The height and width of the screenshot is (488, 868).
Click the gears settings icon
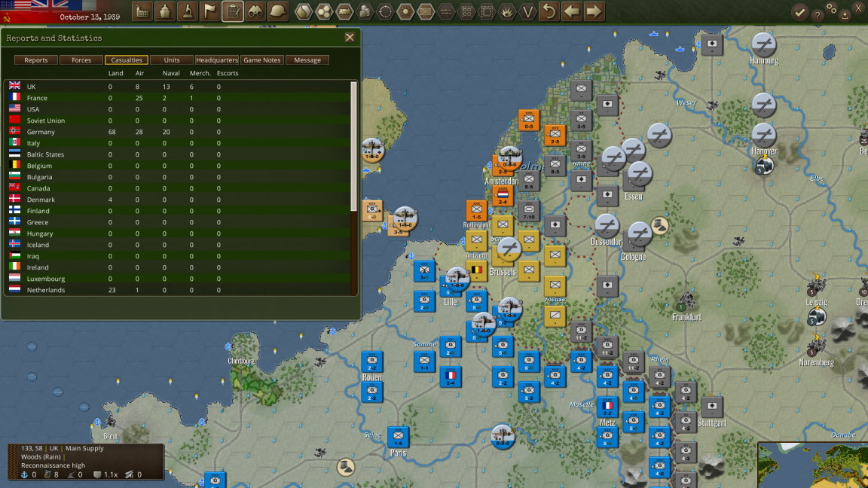click(832, 8)
